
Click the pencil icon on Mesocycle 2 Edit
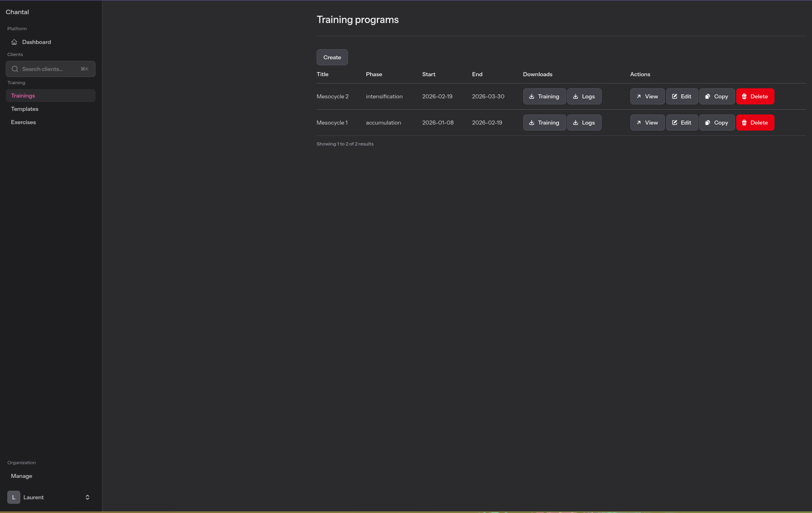click(x=675, y=96)
